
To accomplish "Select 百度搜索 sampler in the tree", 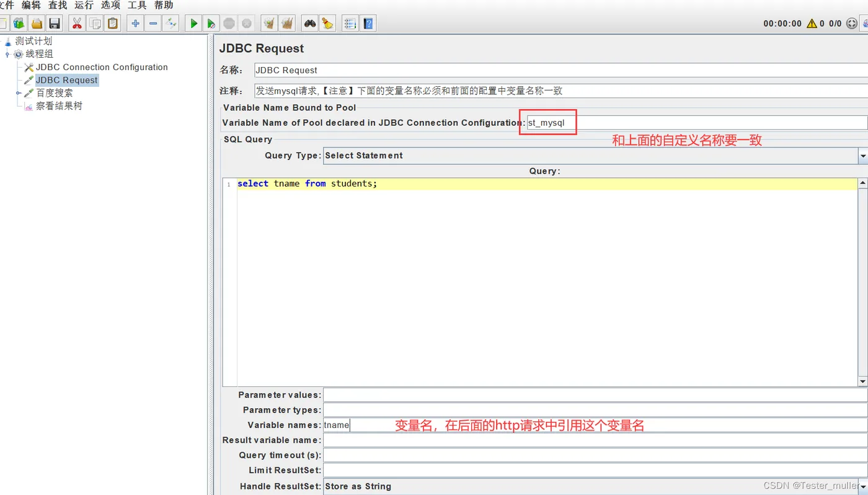I will (x=55, y=93).
